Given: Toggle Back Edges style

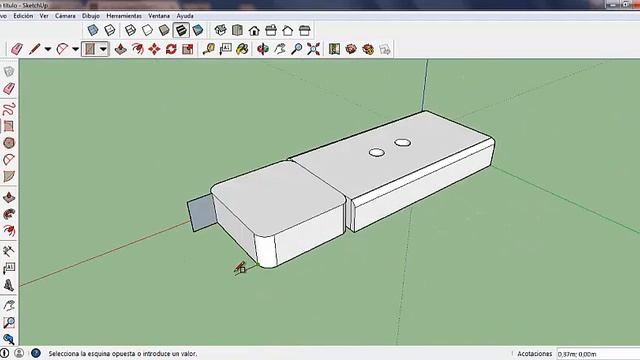Looking at the screenshot, I should tap(110, 30).
